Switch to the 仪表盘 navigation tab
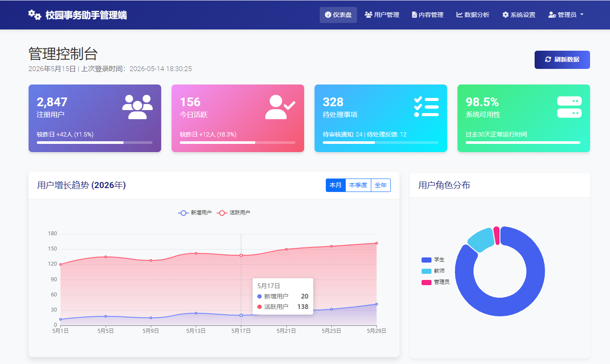Image resolution: width=610 pixels, height=364 pixels. click(338, 14)
